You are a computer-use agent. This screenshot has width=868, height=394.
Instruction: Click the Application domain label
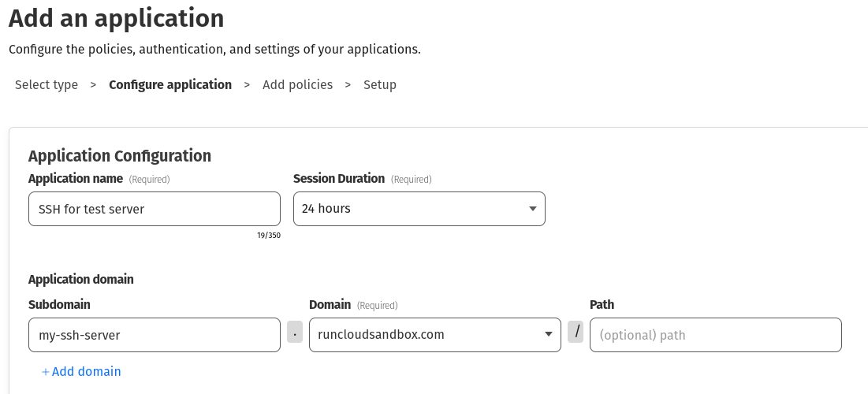pos(81,280)
